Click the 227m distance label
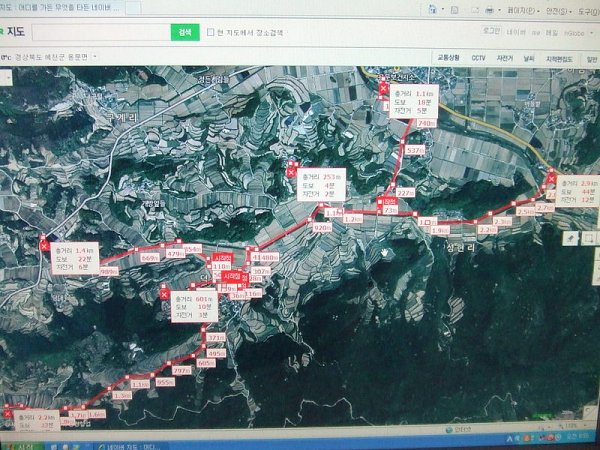Image resolution: width=600 pixels, height=450 pixels. (x=405, y=193)
